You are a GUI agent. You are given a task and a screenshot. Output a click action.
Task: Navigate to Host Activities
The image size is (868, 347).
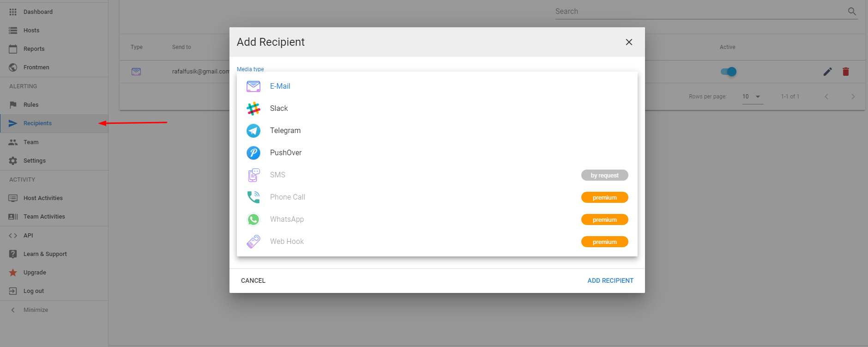coord(43,198)
